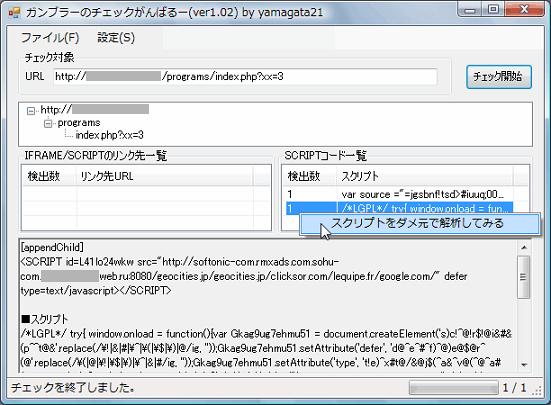
Task: Click the チェック開始 button
Action: point(499,77)
